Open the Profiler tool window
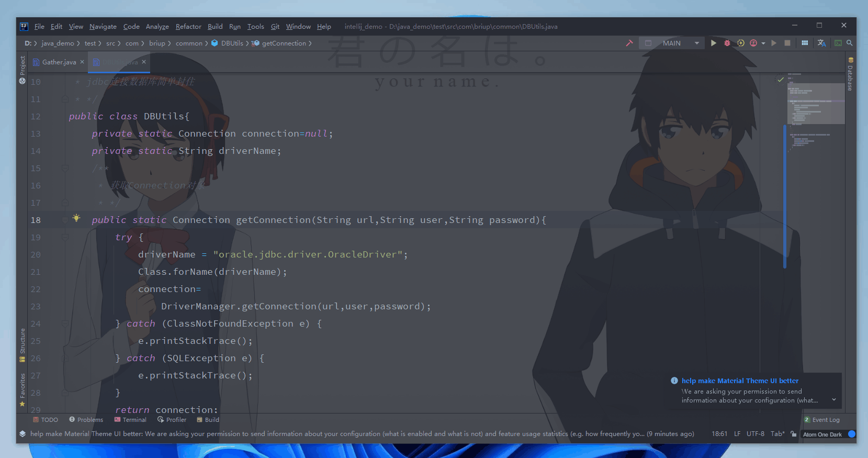Screen dimensions: 868x458 172,420
